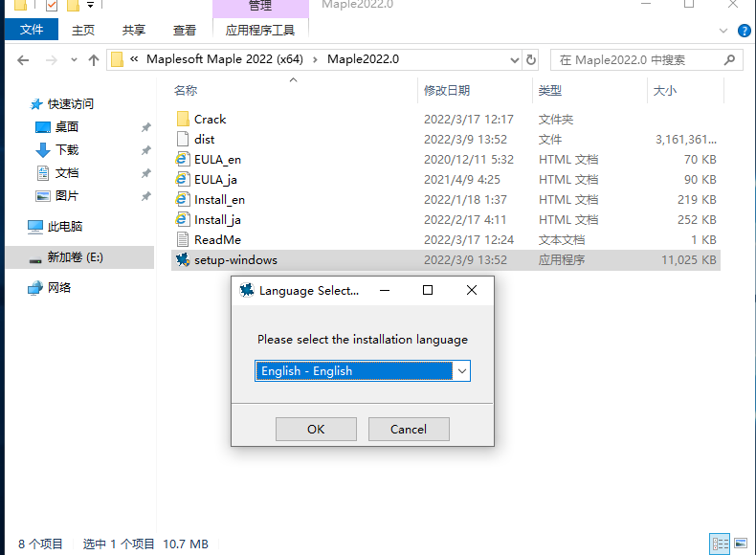756x555 pixels.
Task: Sort files by 修改日期 column
Action: pyautogui.click(x=447, y=91)
